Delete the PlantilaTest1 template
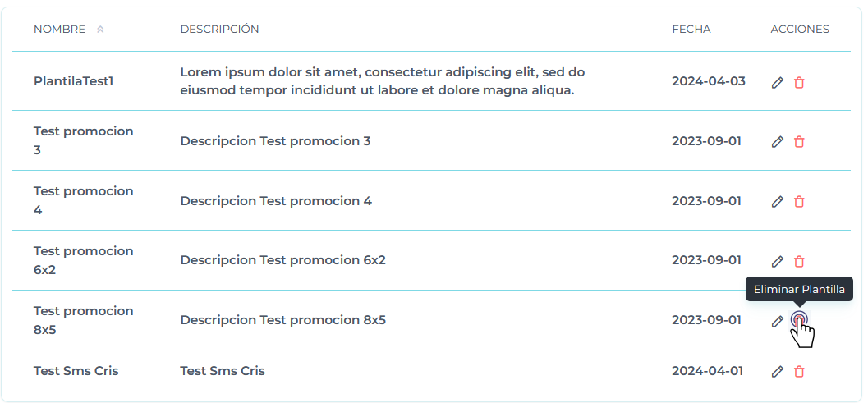The height and width of the screenshot is (403, 868). pyautogui.click(x=799, y=82)
